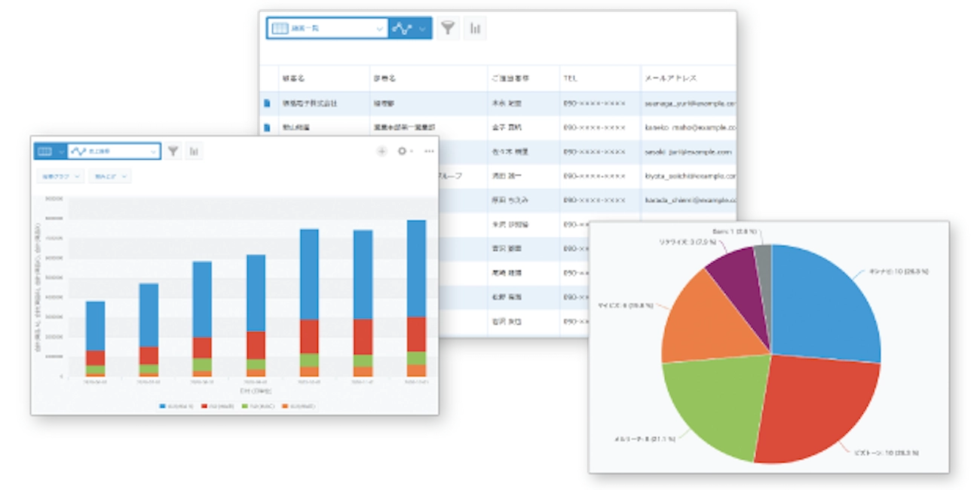Click the メールアドレス column header
This screenshot has height=490, width=980.
pos(670,78)
